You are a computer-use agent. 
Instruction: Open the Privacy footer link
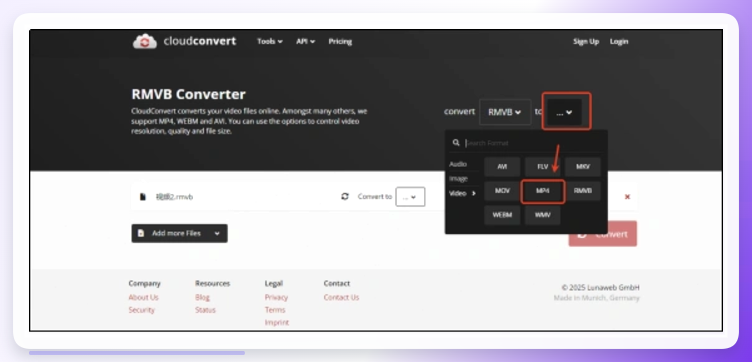[276, 297]
